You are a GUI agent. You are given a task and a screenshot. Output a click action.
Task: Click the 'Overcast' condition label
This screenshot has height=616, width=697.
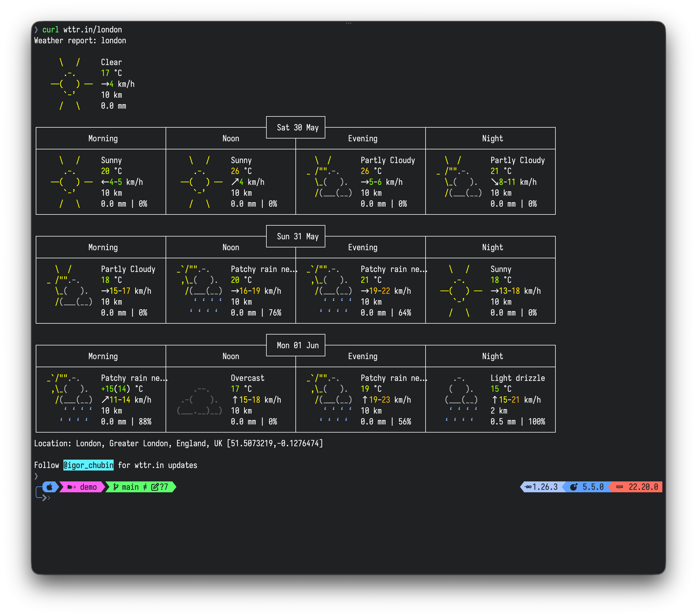point(248,378)
